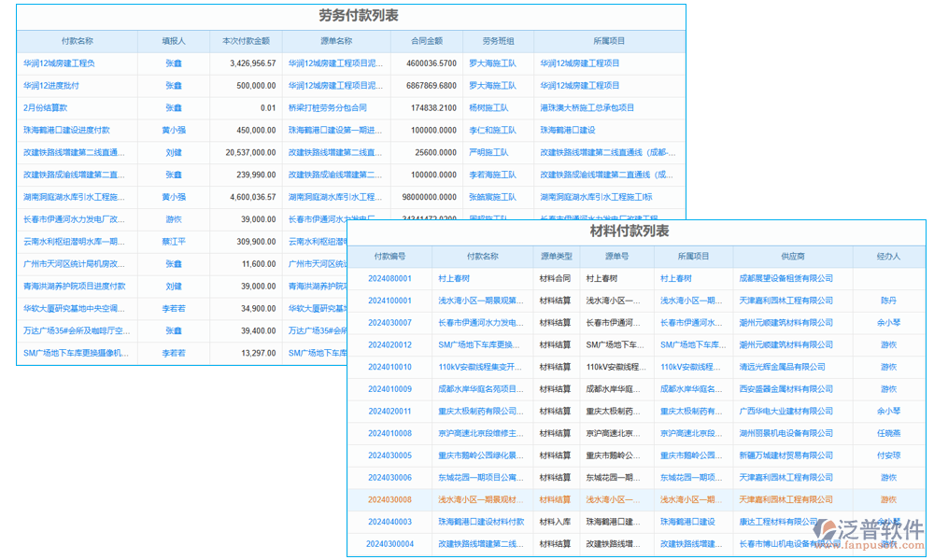The height and width of the screenshot is (560, 934).
Task: Open supplier 成都展望设备租赁有限公司
Action: pyautogui.click(x=786, y=277)
